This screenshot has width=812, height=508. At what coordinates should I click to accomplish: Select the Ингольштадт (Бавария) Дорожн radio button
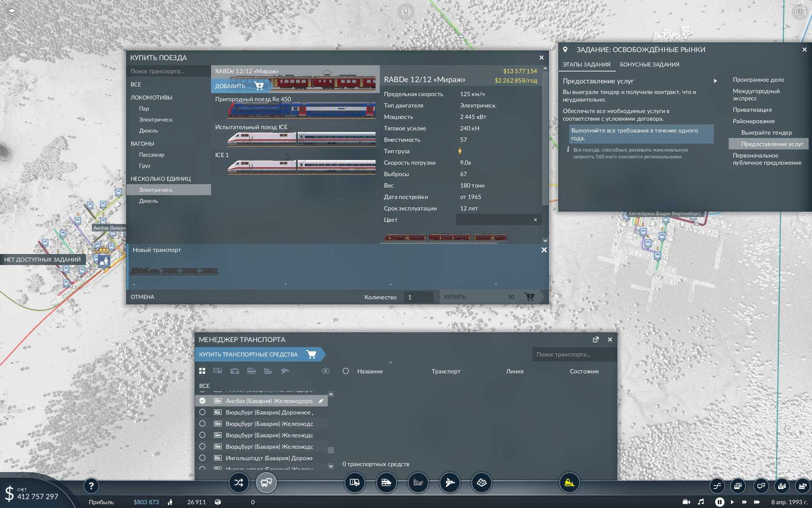(203, 458)
